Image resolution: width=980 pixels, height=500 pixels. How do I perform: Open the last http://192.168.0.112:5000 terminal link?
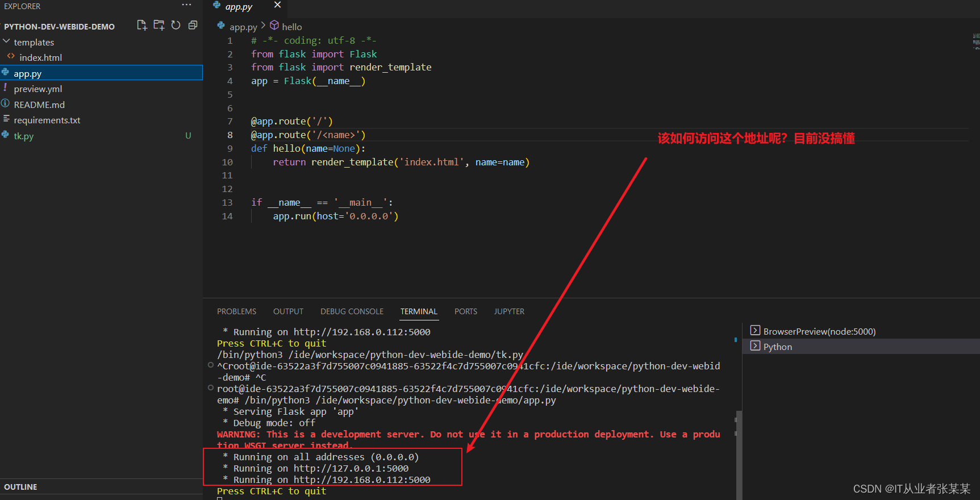tap(362, 480)
